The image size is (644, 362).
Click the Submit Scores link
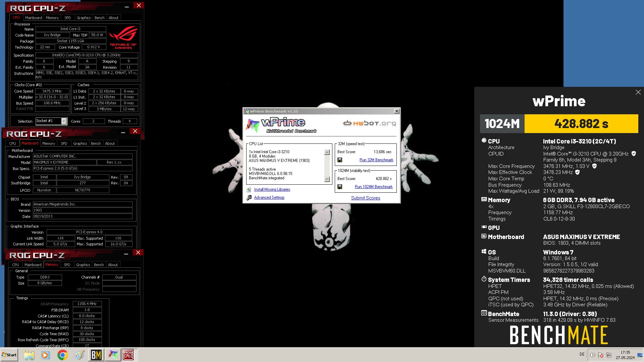click(x=366, y=198)
